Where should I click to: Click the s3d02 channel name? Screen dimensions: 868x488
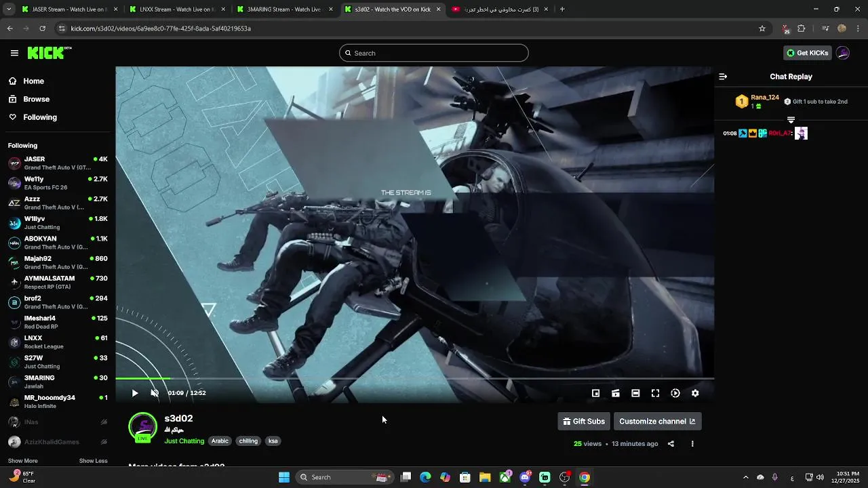coord(178,418)
